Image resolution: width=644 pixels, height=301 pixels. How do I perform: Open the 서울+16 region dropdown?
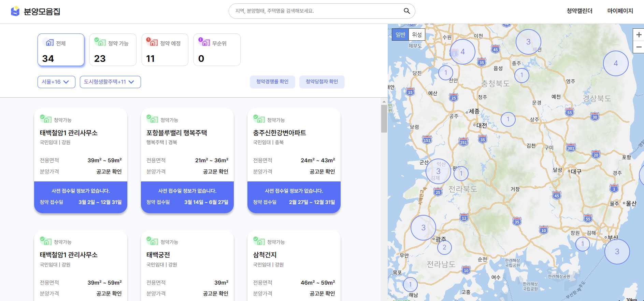(x=56, y=82)
